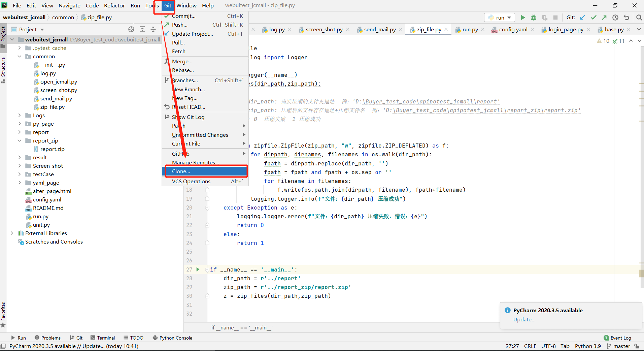Choose Fetch in the Git menu

(205, 51)
